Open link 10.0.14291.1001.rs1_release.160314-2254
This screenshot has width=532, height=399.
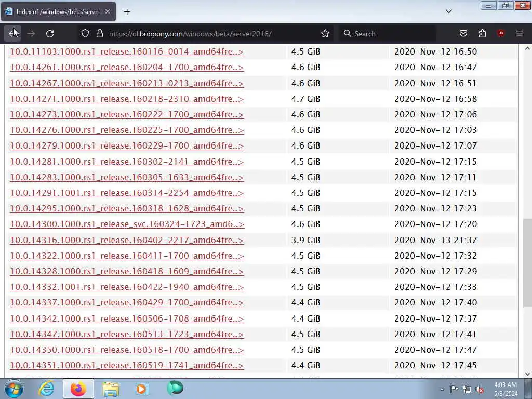coord(127,193)
